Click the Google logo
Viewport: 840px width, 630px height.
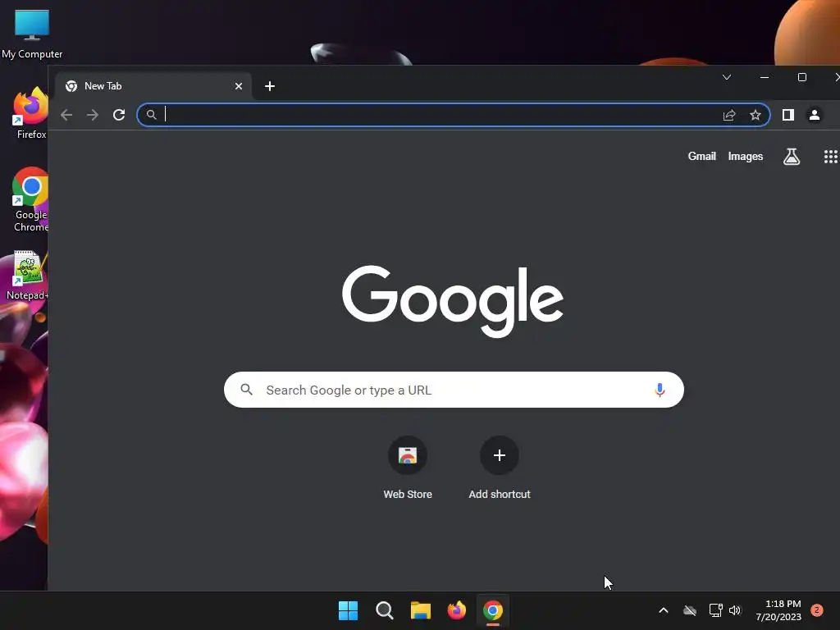(x=453, y=301)
